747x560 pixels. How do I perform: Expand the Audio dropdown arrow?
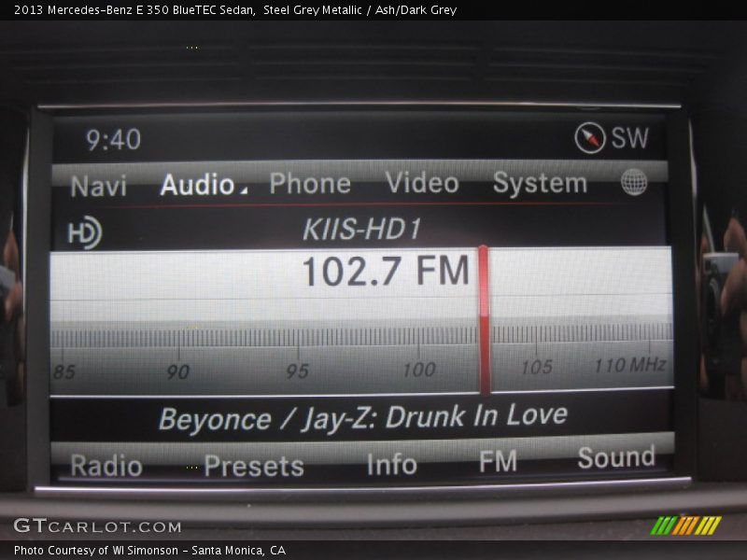pos(244,190)
